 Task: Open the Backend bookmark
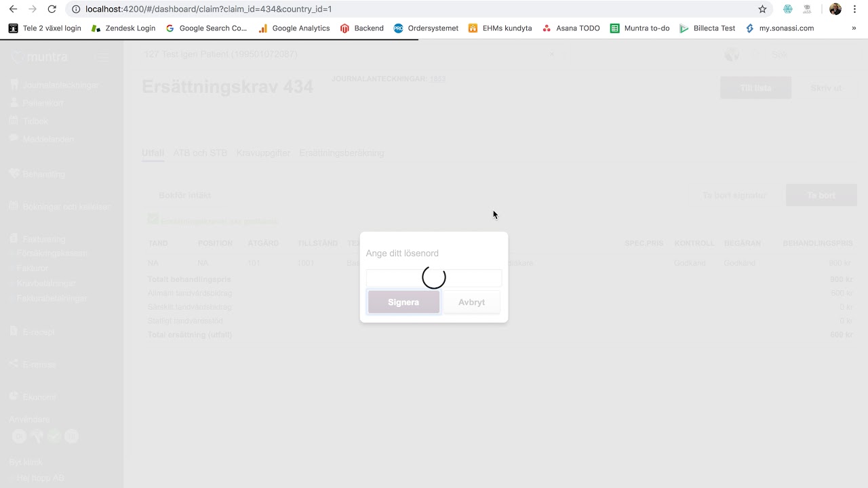click(362, 28)
